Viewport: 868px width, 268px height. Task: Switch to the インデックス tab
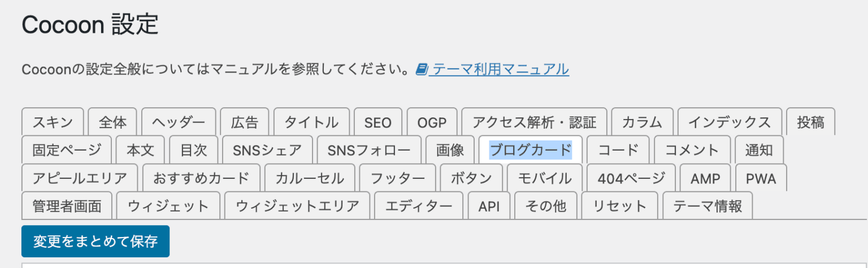pos(730,122)
